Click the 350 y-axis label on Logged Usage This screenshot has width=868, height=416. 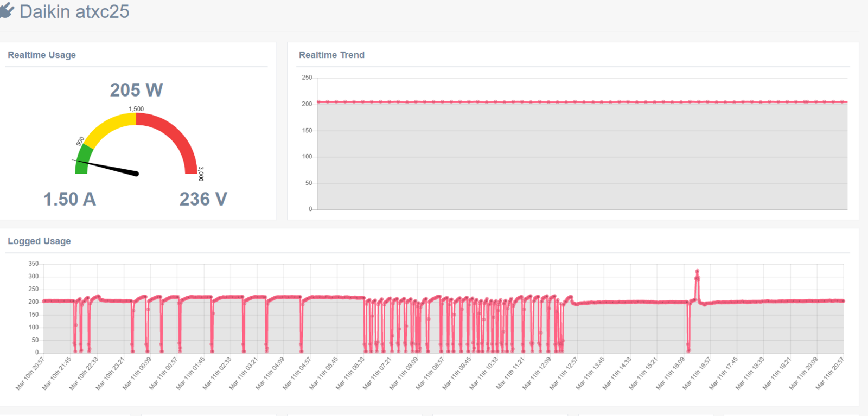34,264
